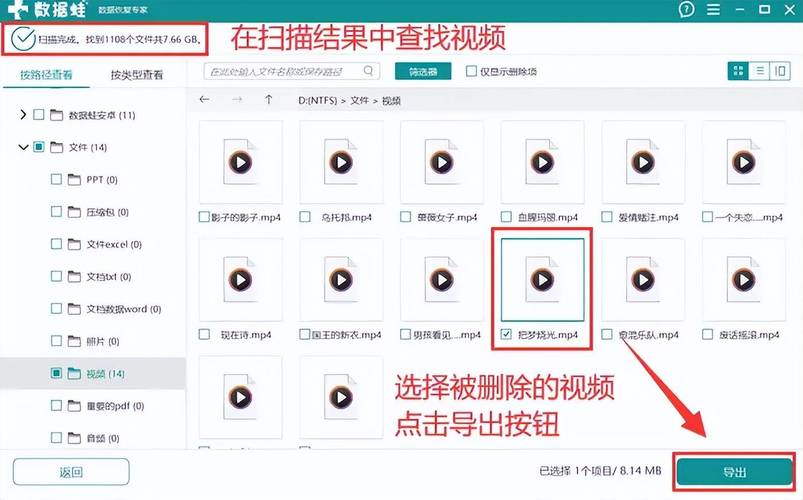Open the hamburger menu in title bar
The height and width of the screenshot is (500, 803).
coord(713,10)
